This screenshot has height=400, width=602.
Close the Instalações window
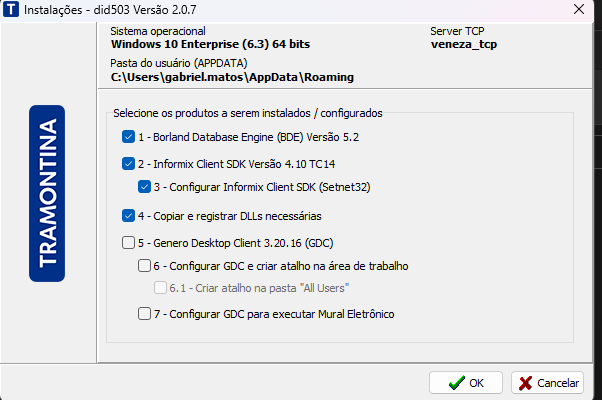click(577, 10)
